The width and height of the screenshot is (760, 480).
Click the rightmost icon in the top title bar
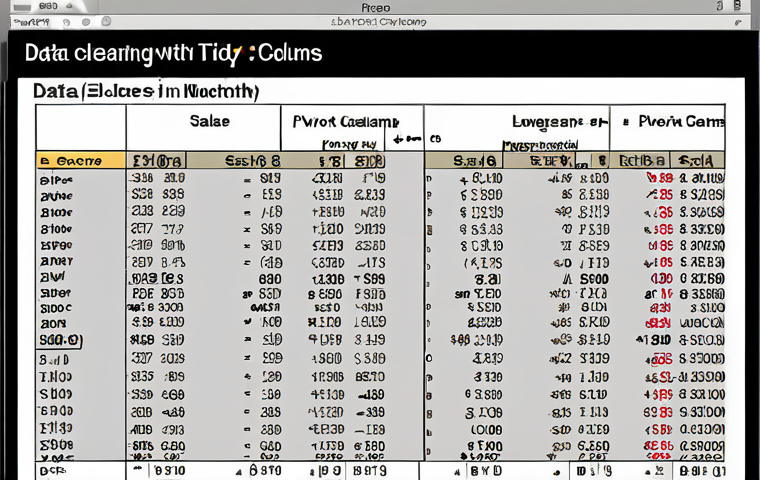pos(737,6)
